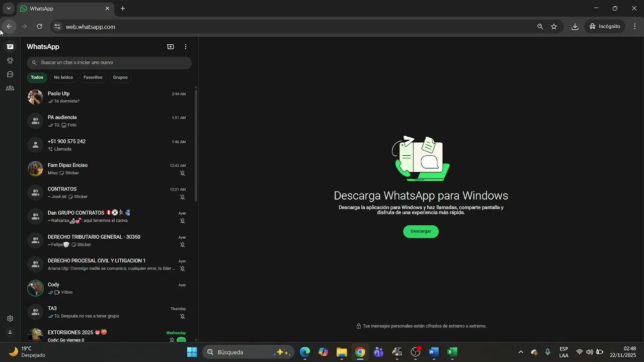Open the Status updates icon in sidebar
The image size is (644, 362).
10,60
